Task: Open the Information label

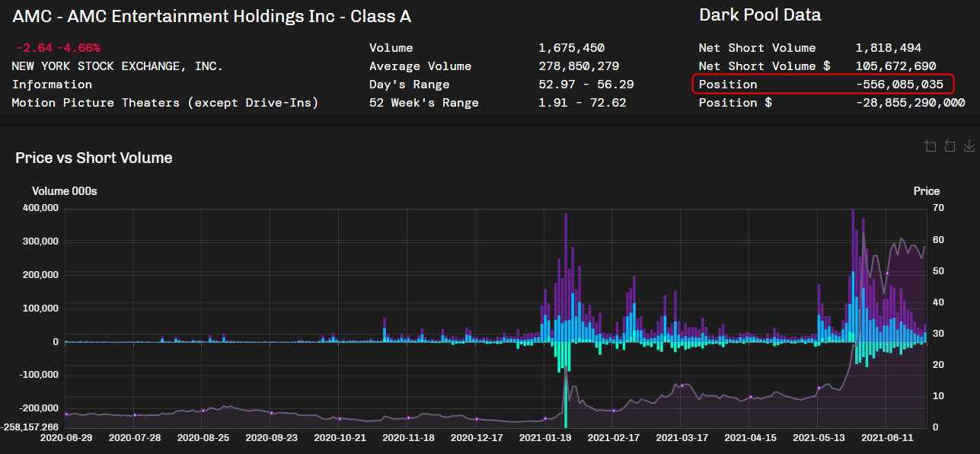Action: click(x=52, y=85)
